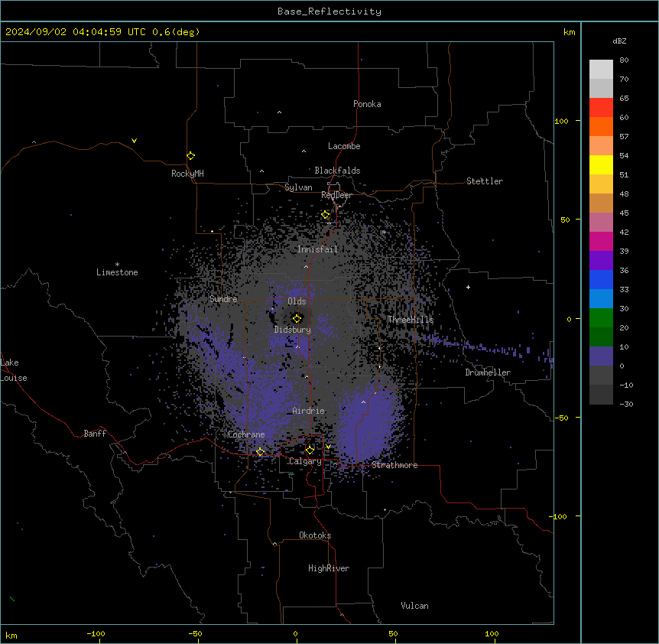659x644 pixels.
Task: Click the km unit label at top right
Action: pyautogui.click(x=569, y=32)
